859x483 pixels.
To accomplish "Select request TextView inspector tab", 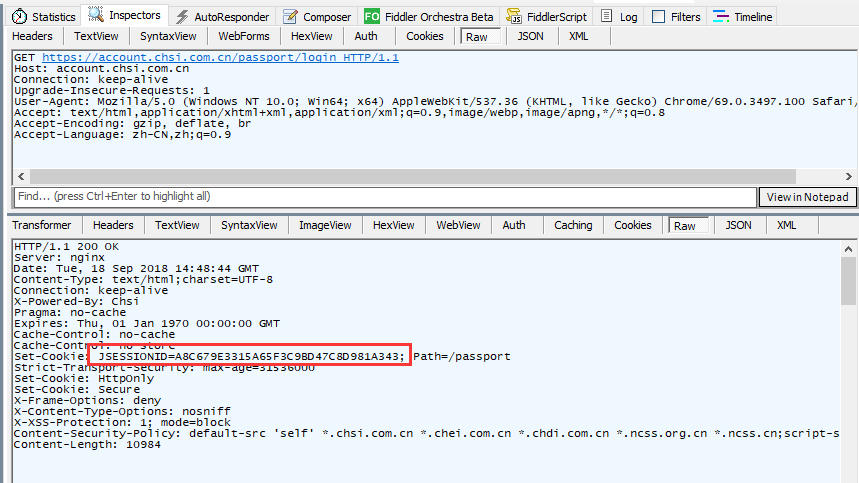I will tap(96, 36).
